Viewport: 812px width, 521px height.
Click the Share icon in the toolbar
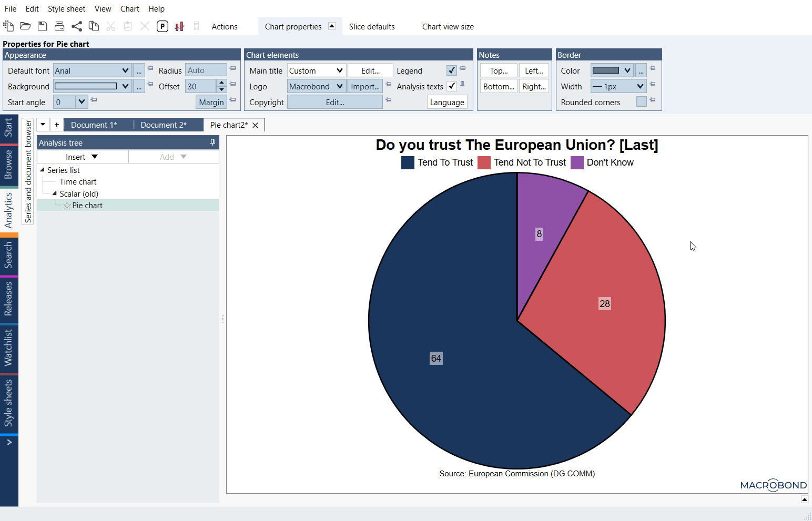click(x=77, y=26)
